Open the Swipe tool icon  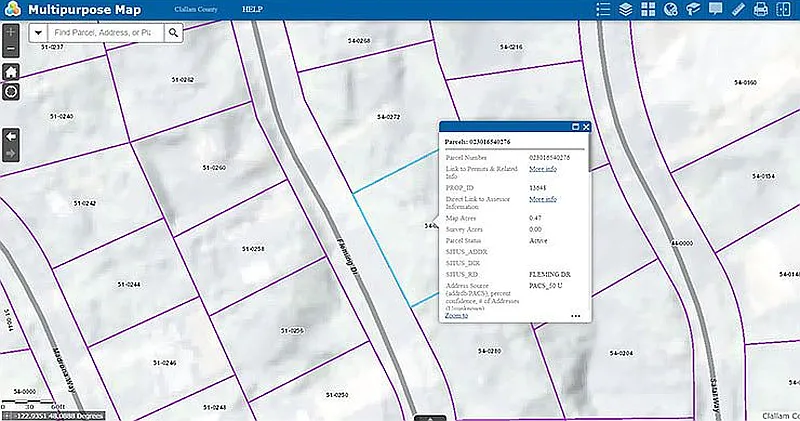[x=783, y=9]
